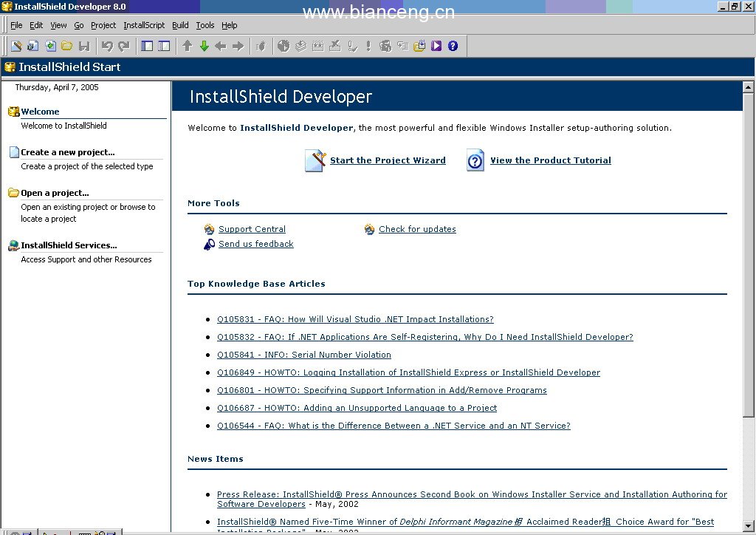Open the File menu
This screenshot has height=535, width=756.
pos(16,25)
